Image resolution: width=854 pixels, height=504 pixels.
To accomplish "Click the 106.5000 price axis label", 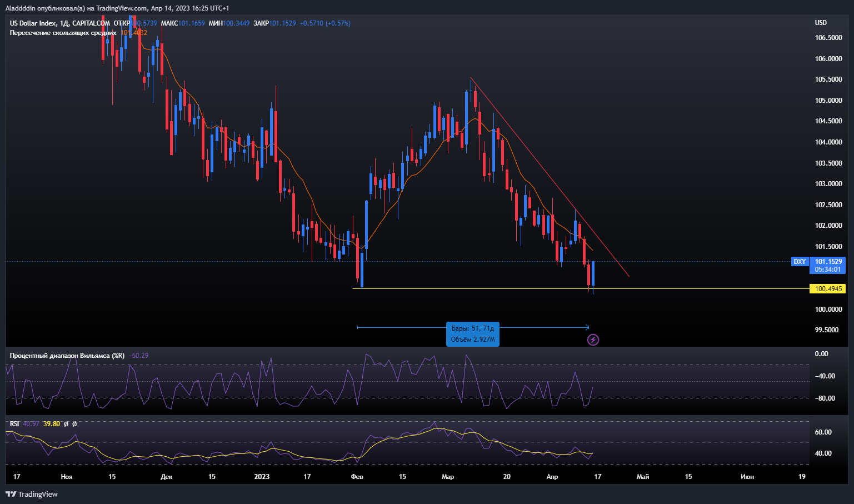I will (x=828, y=38).
